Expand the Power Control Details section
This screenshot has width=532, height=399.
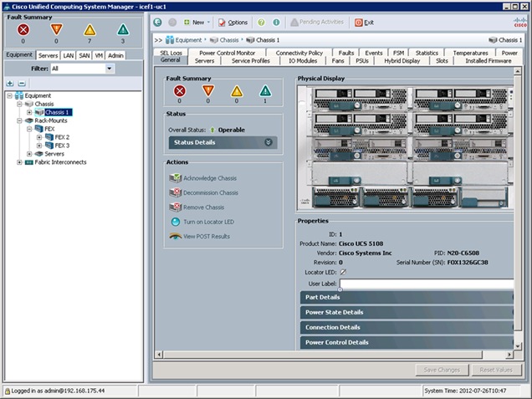pyautogui.click(x=407, y=342)
